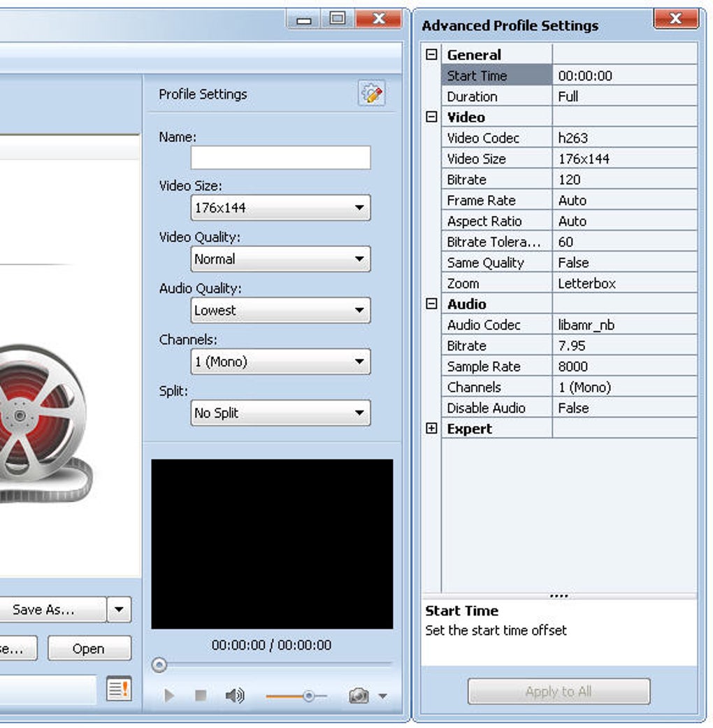Click the Open button
Image resolution: width=713 pixels, height=728 pixels.
pyautogui.click(x=89, y=648)
